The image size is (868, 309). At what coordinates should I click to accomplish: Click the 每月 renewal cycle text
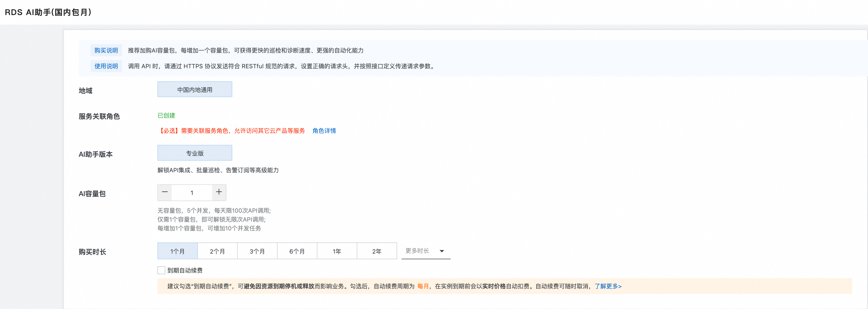pyautogui.click(x=423, y=286)
